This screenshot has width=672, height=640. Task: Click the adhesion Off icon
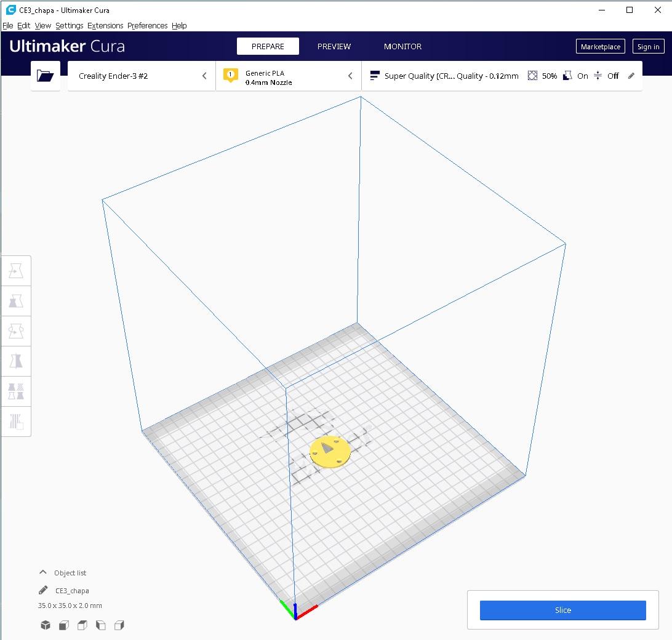tap(598, 76)
